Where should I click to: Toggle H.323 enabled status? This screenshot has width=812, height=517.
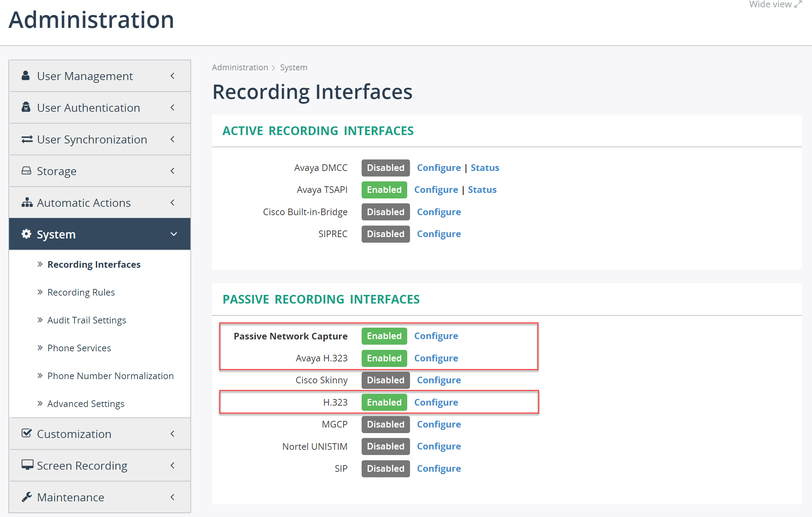(x=384, y=402)
